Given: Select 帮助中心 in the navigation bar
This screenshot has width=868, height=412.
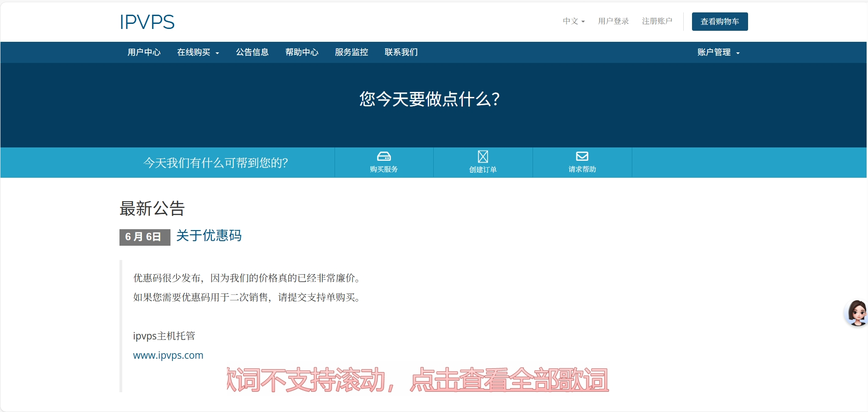Looking at the screenshot, I should [301, 52].
